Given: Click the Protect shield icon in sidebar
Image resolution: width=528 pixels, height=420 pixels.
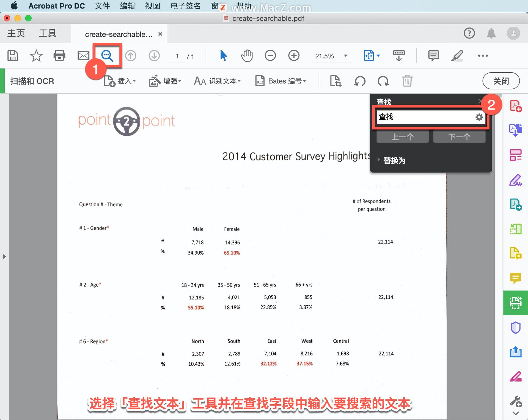Looking at the screenshot, I should point(515,327).
